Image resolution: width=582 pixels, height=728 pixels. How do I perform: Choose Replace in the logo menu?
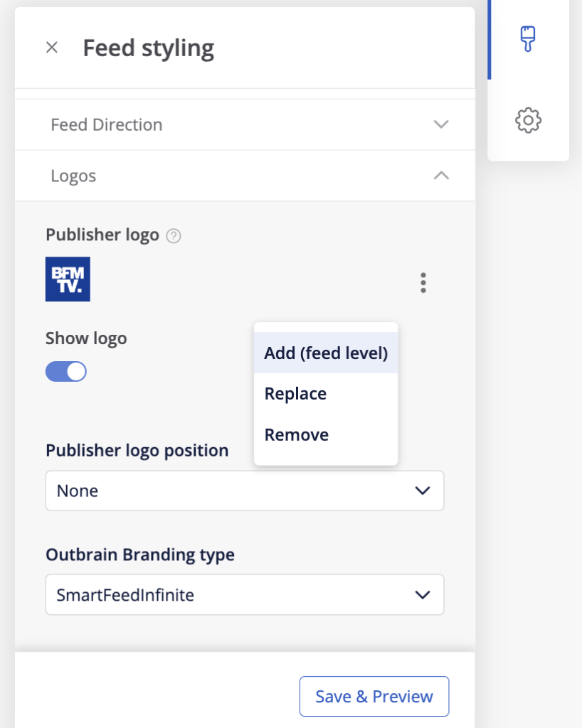point(295,394)
